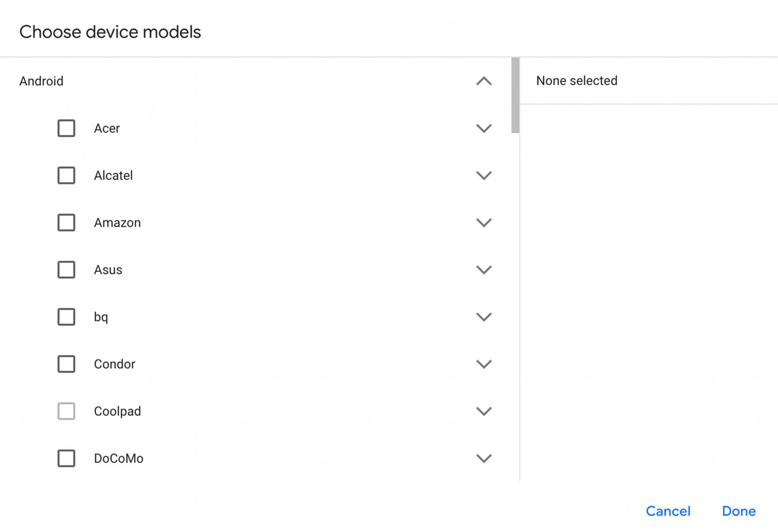Expand the bq models chevron
Image resolution: width=778 pixels, height=532 pixels.
[x=484, y=317]
